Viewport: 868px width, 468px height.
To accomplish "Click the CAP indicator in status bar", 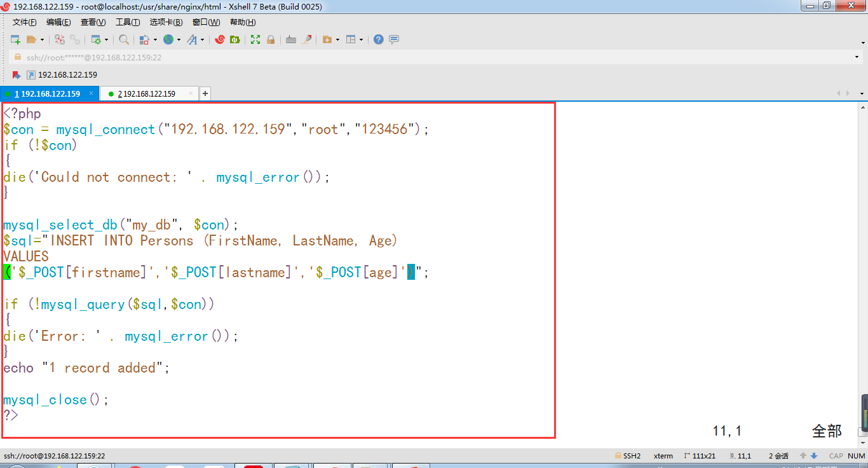I will tap(836, 456).
